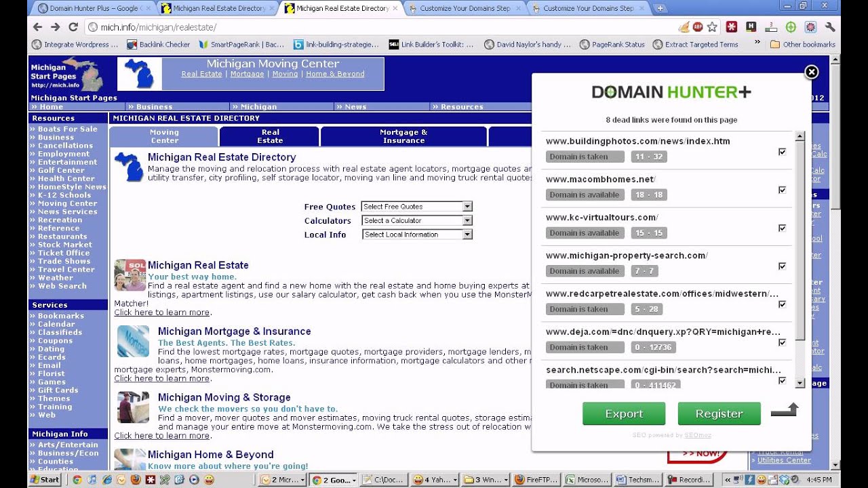Open the Moving Center page tab
The height and width of the screenshot is (488, 868).
164,136
